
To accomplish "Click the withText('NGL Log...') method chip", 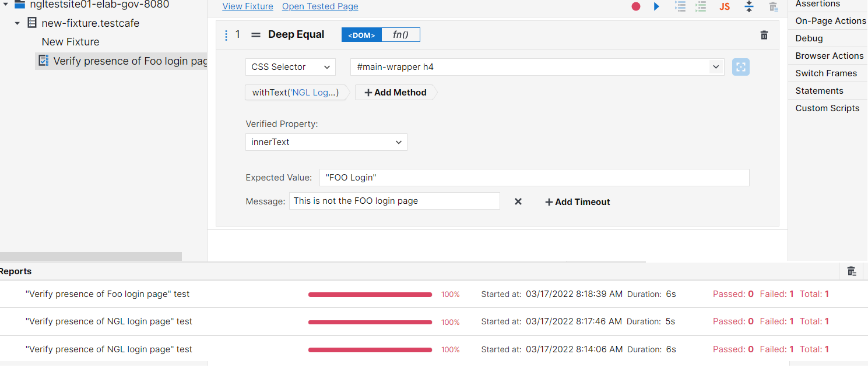I will (x=296, y=93).
